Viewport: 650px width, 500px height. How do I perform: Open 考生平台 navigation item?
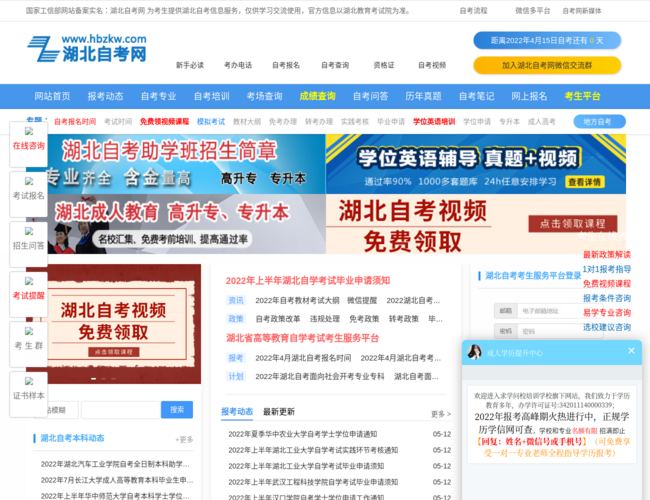[x=582, y=96]
